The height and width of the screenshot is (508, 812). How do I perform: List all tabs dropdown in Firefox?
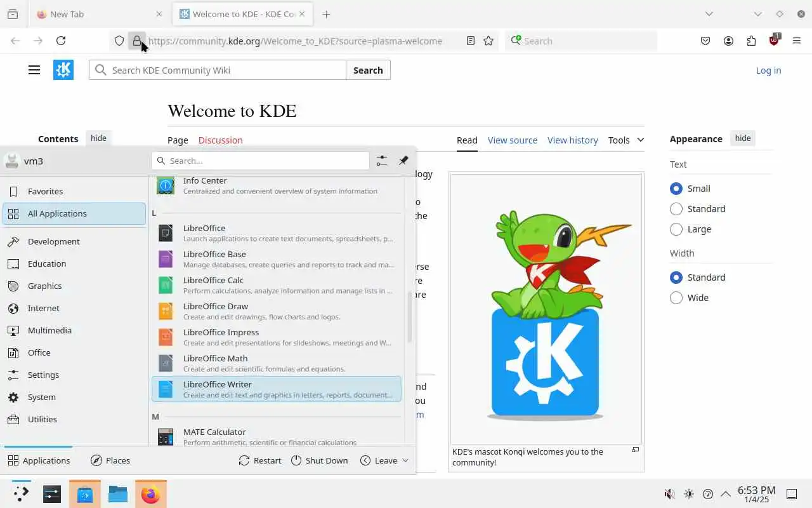(709, 14)
